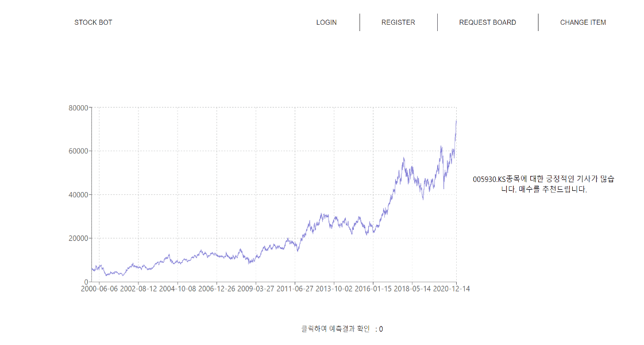Select the 2020-12-14 final date label
644x345 pixels.
coord(451,289)
